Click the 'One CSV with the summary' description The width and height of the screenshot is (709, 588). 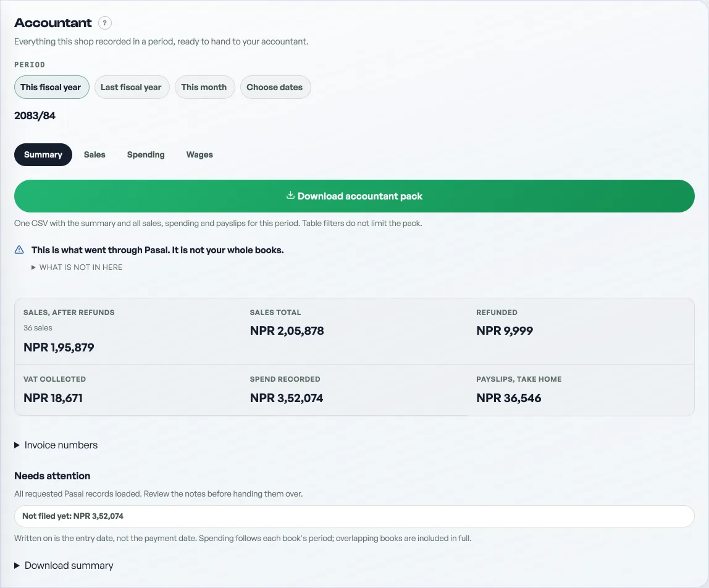click(x=218, y=224)
